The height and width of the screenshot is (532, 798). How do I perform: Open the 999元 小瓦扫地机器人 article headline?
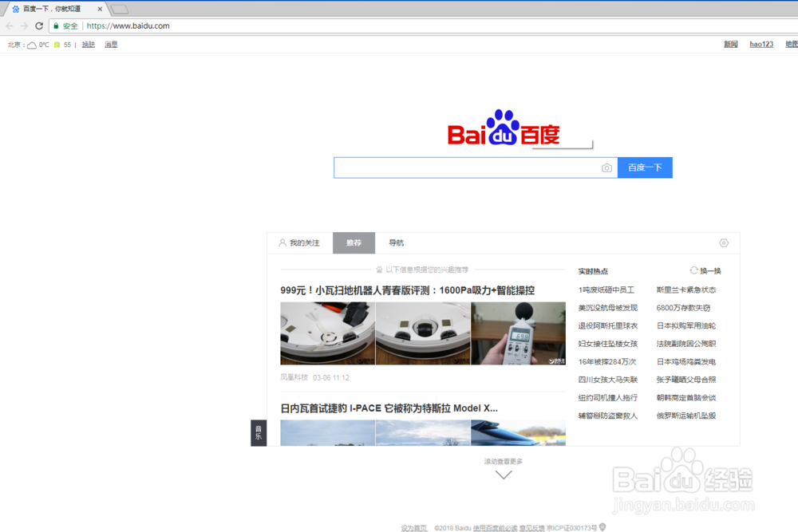(407, 290)
